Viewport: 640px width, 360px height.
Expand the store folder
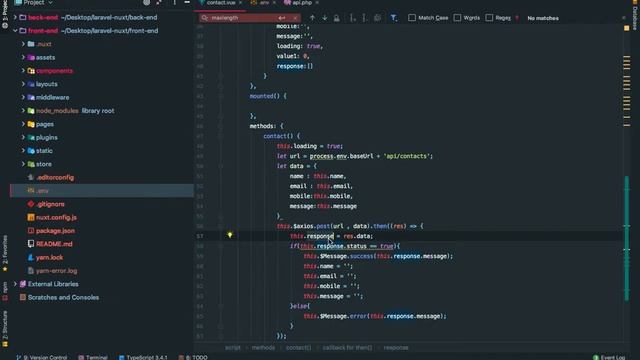(x=23, y=164)
